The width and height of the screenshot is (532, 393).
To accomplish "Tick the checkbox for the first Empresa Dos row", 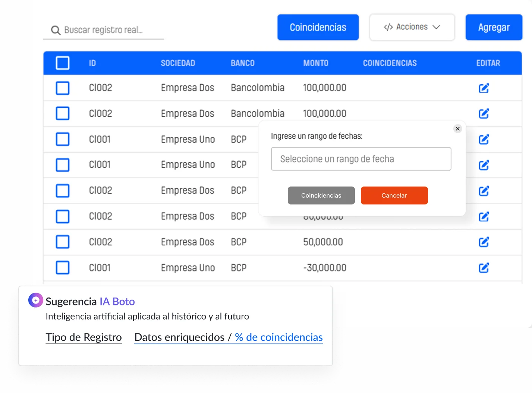I will pos(62,88).
